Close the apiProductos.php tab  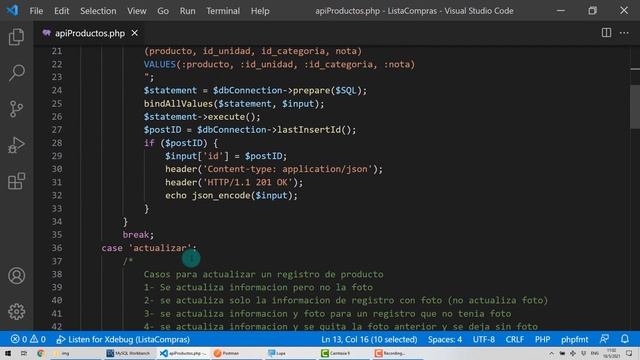135,33
